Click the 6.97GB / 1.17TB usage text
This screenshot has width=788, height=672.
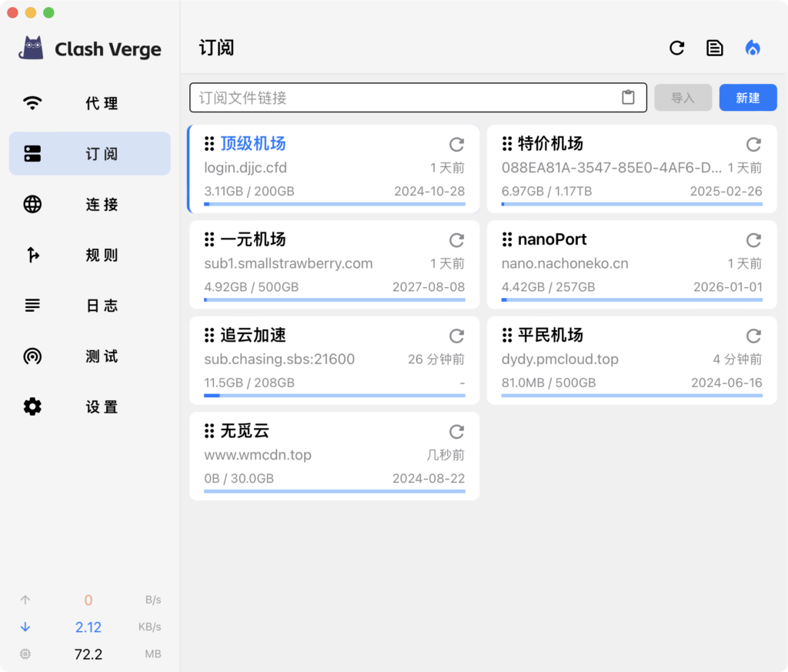(547, 192)
